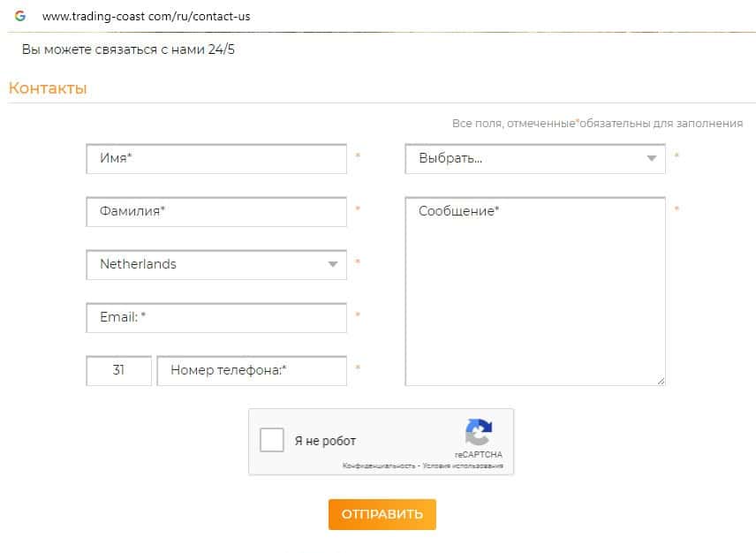
Task: Click the Google favicon icon
Action: (x=19, y=16)
